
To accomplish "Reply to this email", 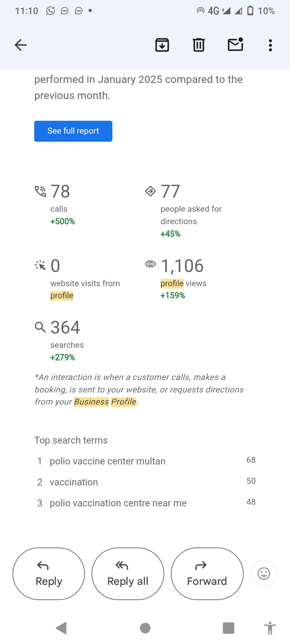I will click(49, 574).
